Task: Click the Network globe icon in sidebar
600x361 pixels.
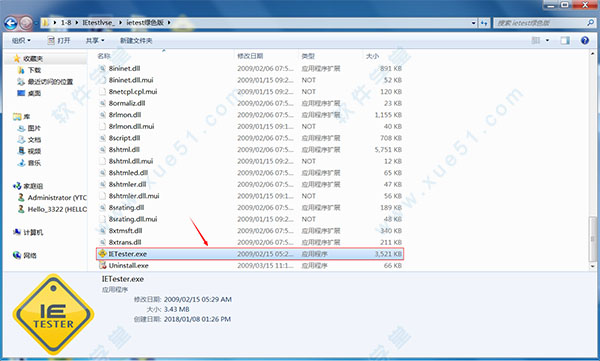Action: pos(17,255)
